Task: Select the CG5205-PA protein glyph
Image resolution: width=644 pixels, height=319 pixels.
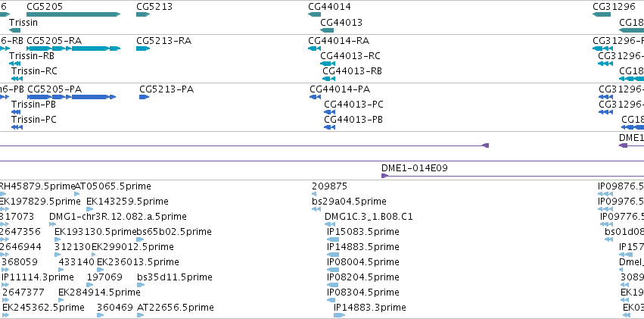Action: point(71,97)
